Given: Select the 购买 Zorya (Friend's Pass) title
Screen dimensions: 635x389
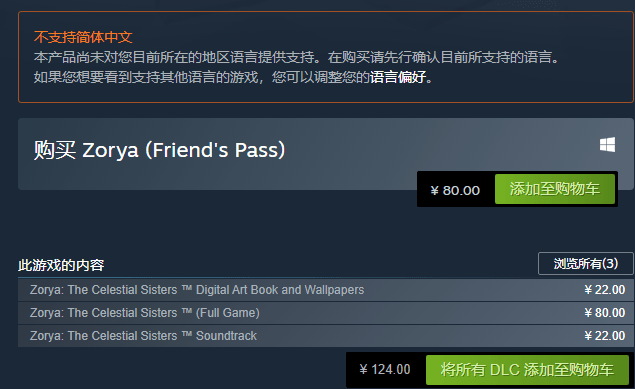Looking at the screenshot, I should click(x=160, y=150).
